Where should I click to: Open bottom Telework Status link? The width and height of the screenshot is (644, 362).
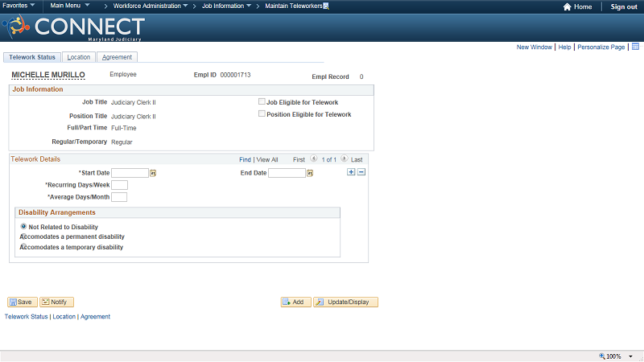(26, 316)
